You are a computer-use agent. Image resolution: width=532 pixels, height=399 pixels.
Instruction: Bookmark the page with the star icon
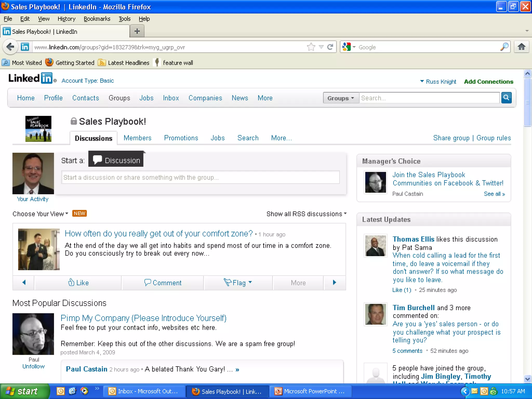point(311,47)
